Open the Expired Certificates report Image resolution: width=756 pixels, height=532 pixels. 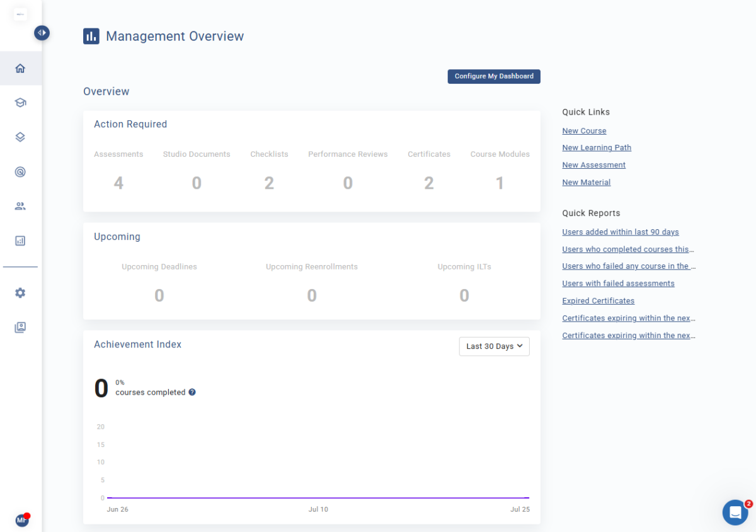coord(598,301)
